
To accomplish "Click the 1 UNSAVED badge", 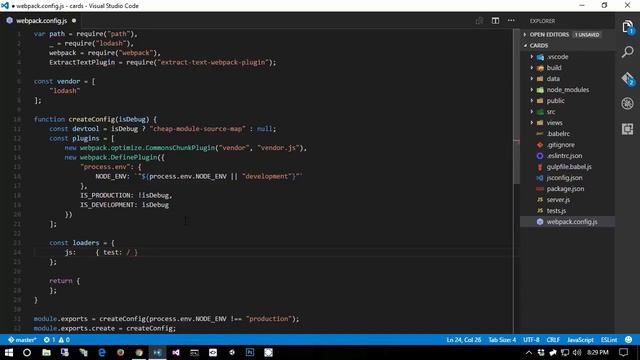I will pos(587,35).
